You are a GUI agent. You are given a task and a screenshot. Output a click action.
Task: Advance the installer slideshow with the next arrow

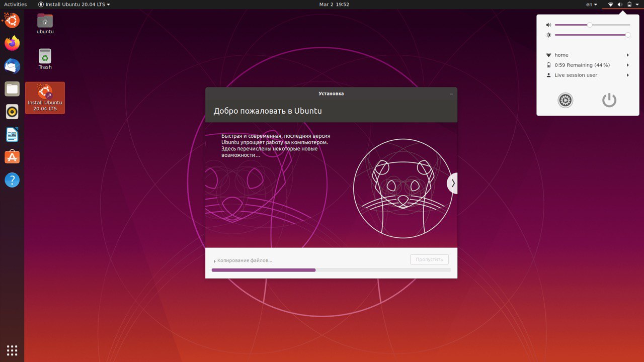point(452,184)
